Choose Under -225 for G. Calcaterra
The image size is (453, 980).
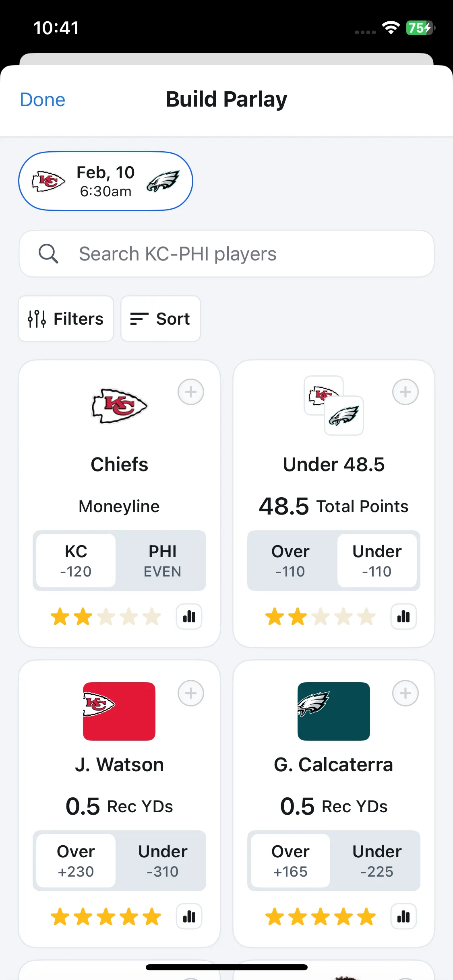377,861
